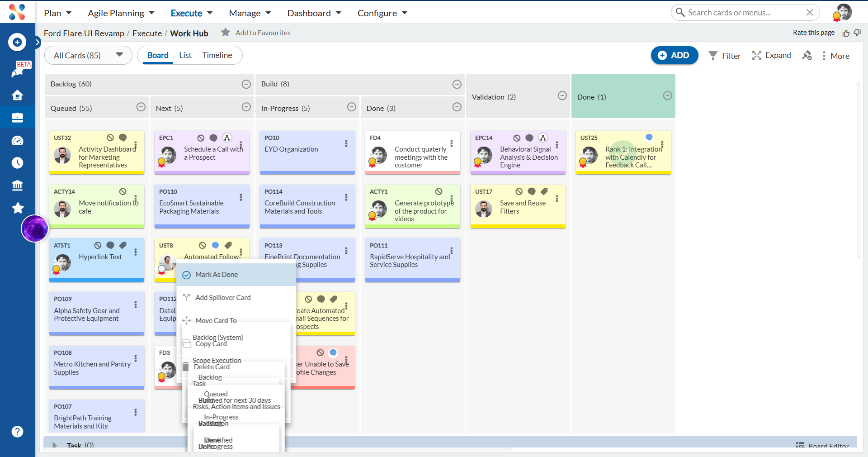The image size is (868, 457).
Task: Open the Execute menu dropdown
Action: tap(192, 13)
